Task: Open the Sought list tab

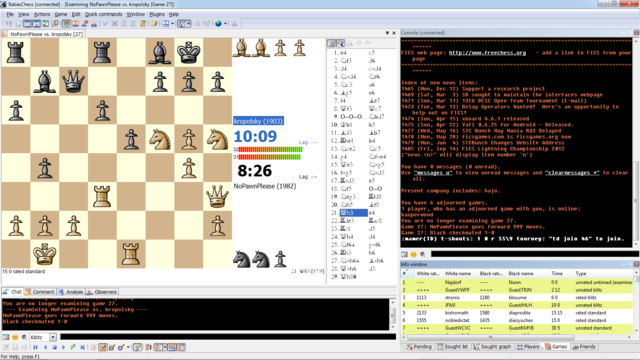Action: click(453, 347)
